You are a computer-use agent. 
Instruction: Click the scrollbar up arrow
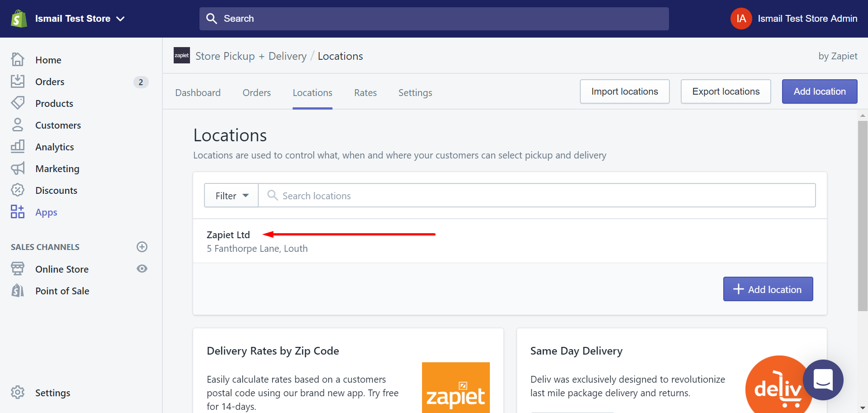click(863, 115)
